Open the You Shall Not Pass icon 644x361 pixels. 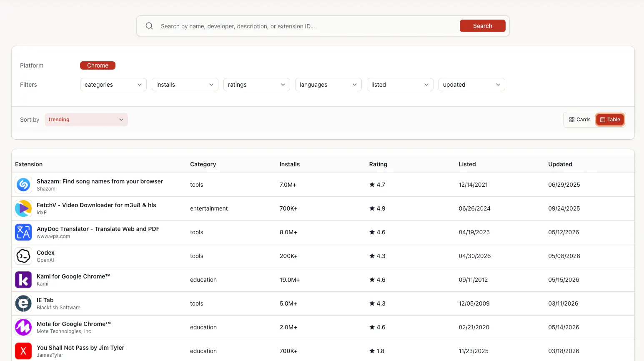click(23, 351)
